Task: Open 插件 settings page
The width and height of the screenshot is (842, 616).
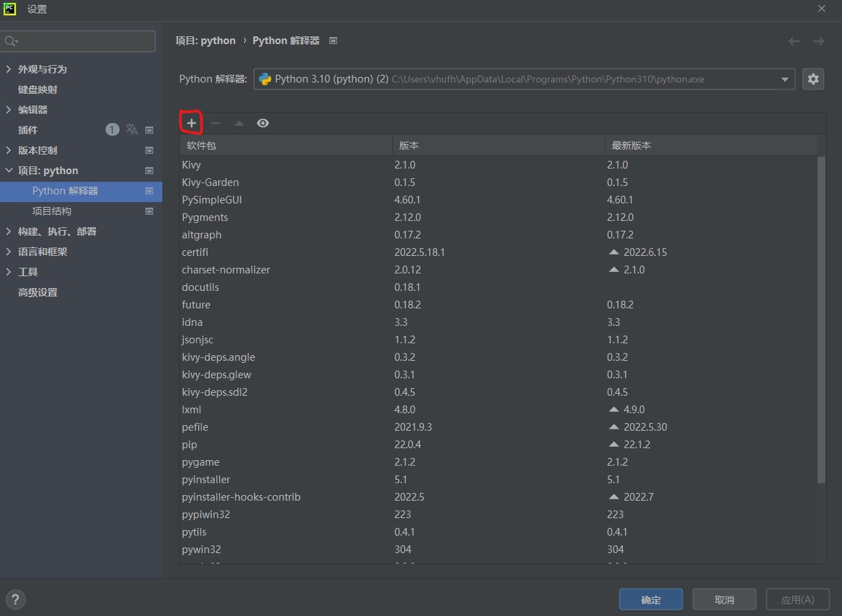Action: pos(28,130)
